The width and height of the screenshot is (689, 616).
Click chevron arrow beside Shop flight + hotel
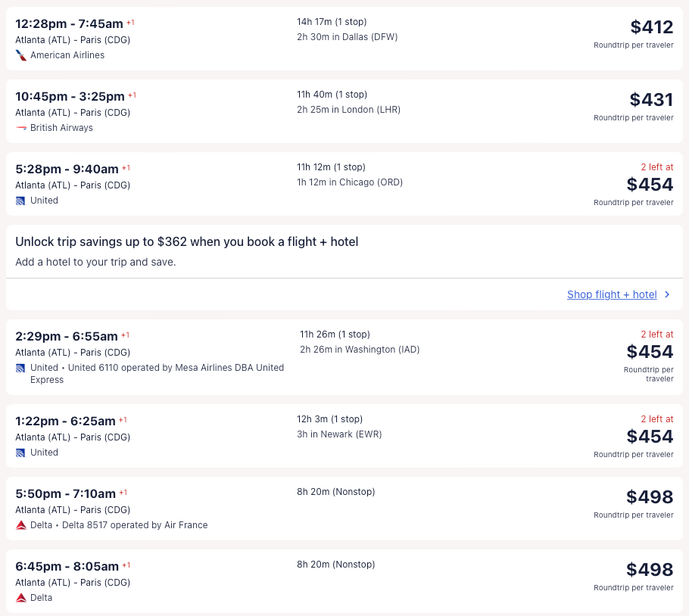coord(667,294)
